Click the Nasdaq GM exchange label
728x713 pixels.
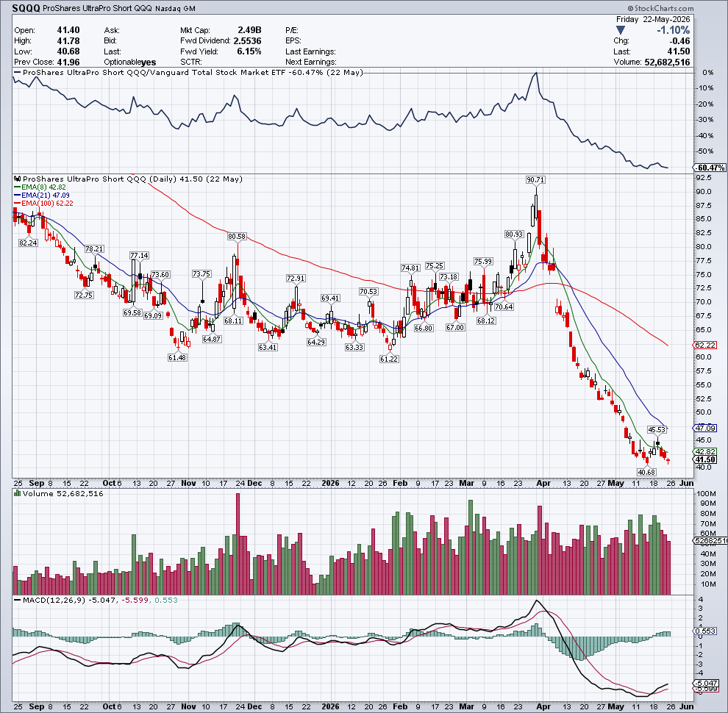point(176,9)
